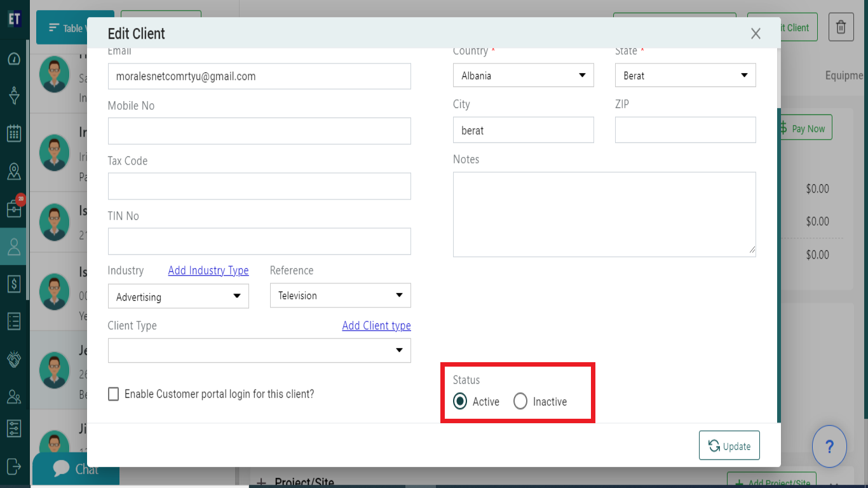Open the calendar icon in sidebar

(x=14, y=133)
